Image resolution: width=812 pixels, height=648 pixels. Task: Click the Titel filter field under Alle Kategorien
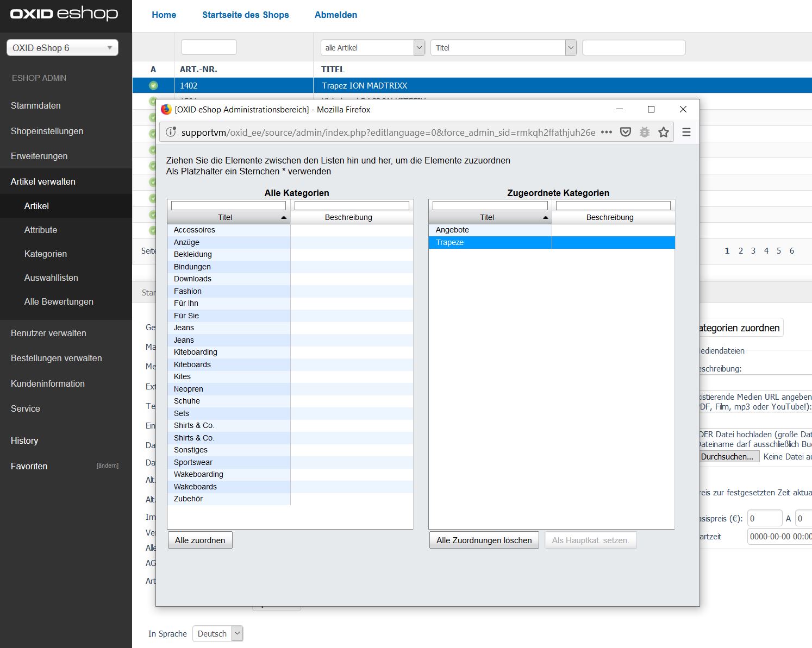(x=228, y=205)
